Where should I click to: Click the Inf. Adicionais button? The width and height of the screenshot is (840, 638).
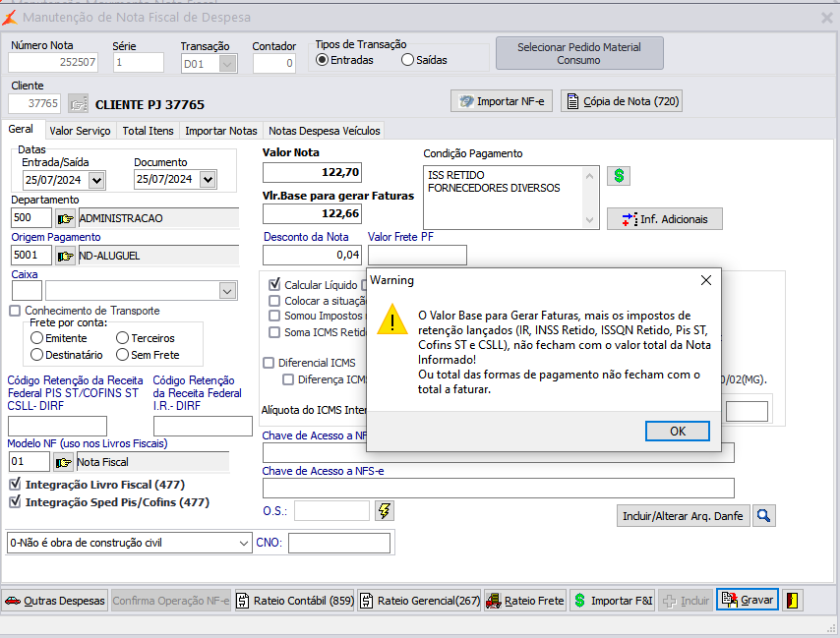click(x=665, y=219)
